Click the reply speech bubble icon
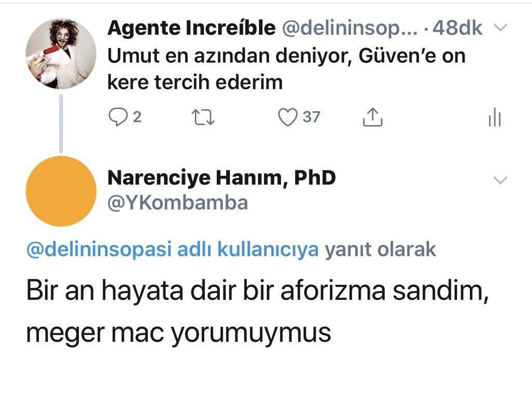The width and height of the screenshot is (532, 394). click(118, 117)
